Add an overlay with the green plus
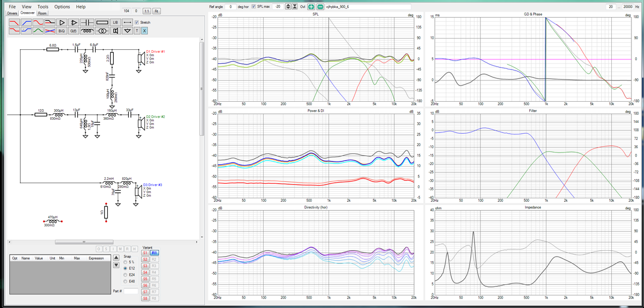Image resolution: width=644 pixels, height=308 pixels. click(310, 7)
